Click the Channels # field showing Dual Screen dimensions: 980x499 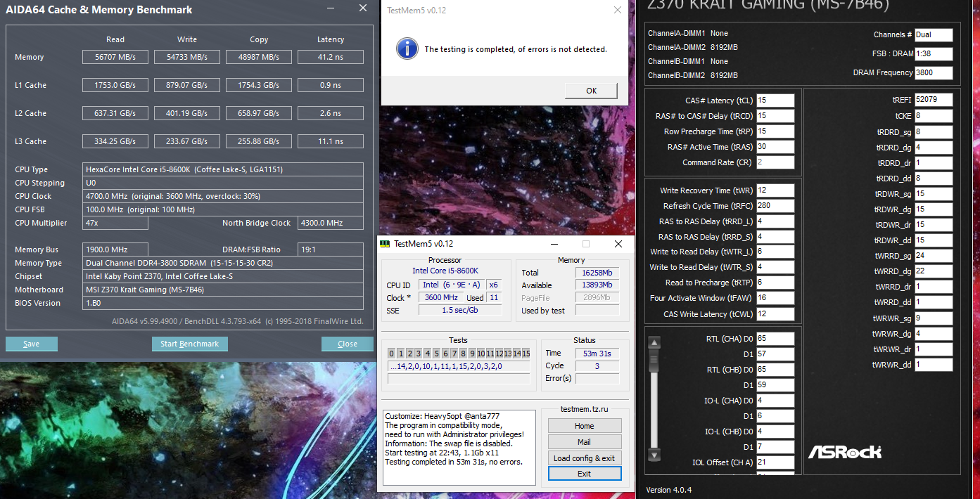coord(934,34)
